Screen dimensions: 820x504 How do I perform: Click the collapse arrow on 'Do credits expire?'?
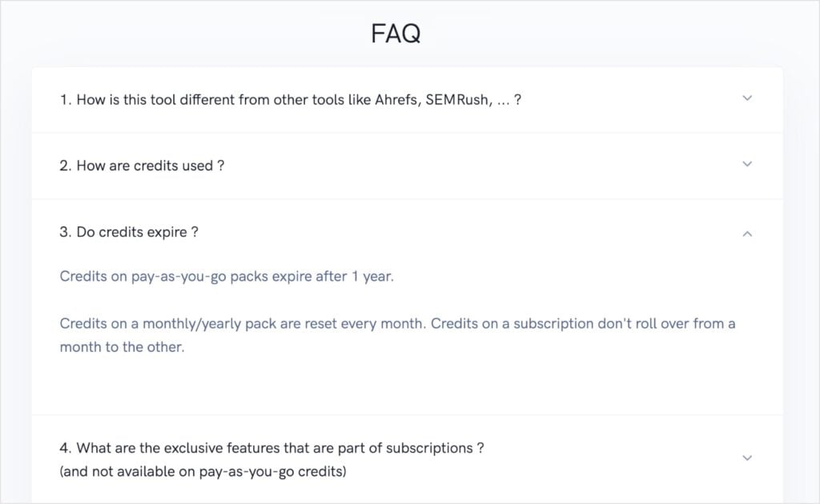[x=746, y=234]
